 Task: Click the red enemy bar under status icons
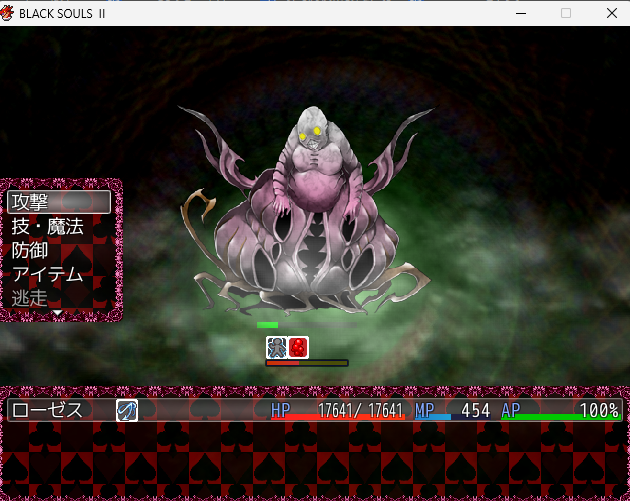(283, 363)
